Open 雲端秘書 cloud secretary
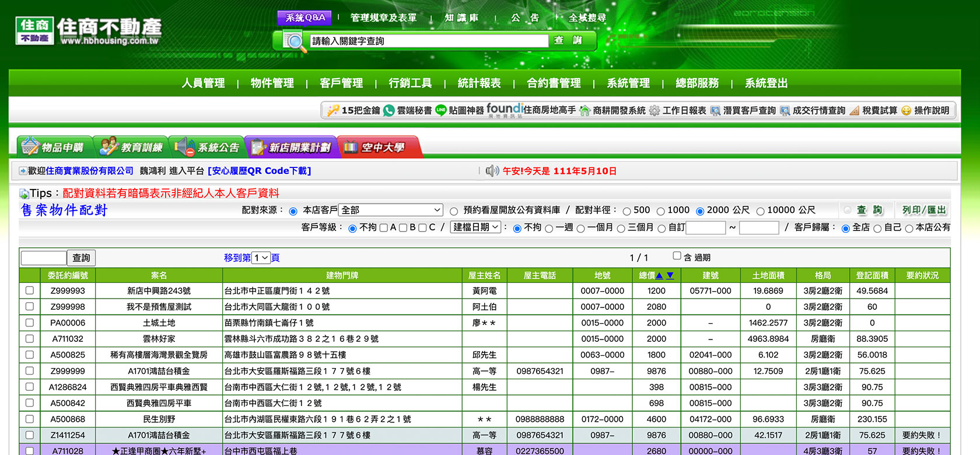 [x=408, y=110]
